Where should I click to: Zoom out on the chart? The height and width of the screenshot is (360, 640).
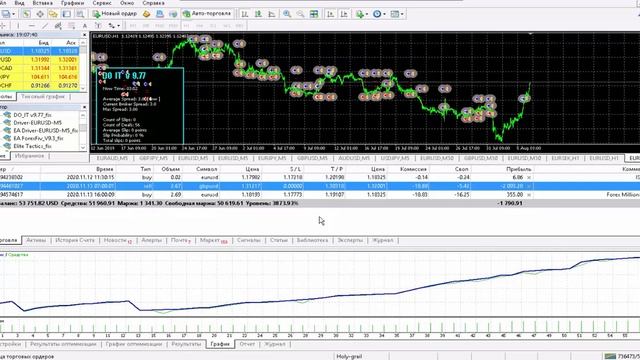300,14
